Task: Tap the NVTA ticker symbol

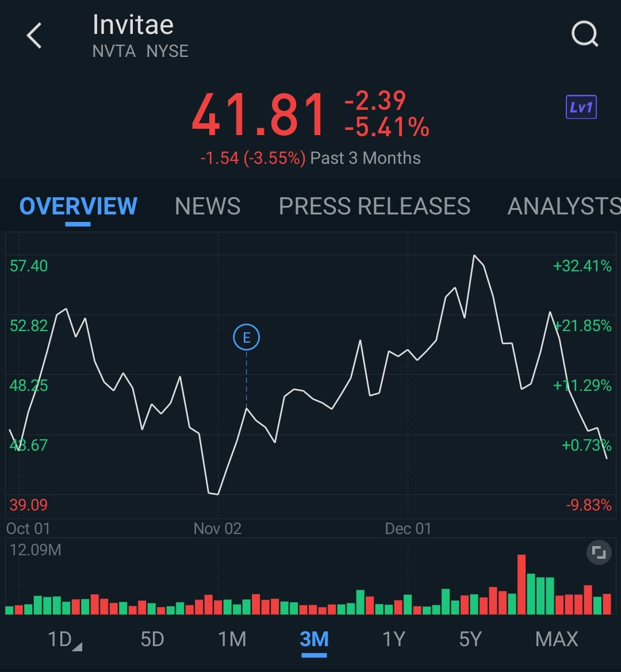Action: click(x=114, y=51)
